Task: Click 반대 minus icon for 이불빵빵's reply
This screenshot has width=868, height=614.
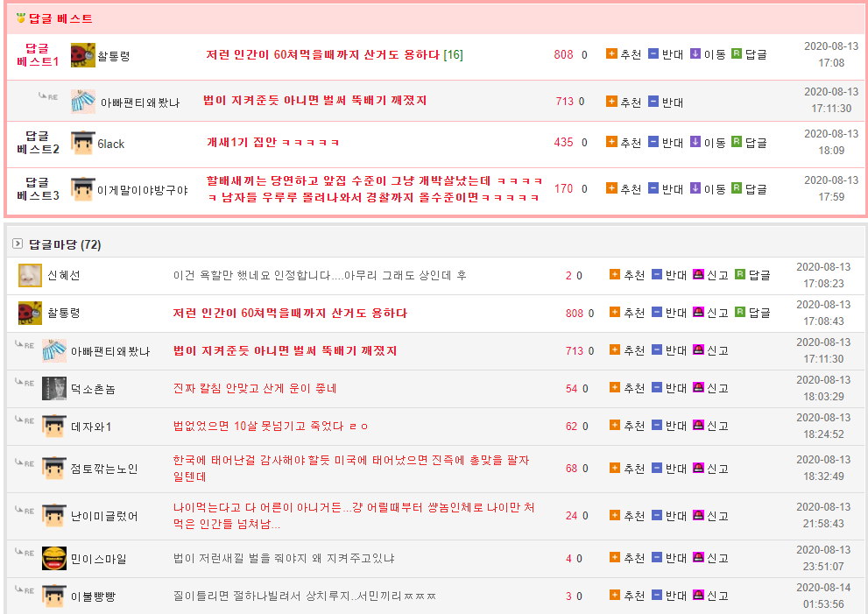Action: pos(657,596)
